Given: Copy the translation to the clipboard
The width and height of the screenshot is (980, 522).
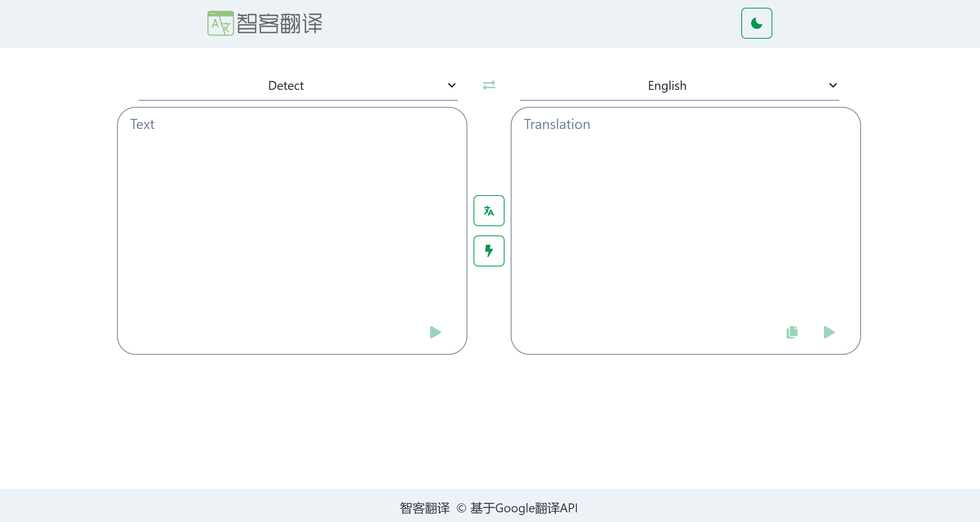Looking at the screenshot, I should [x=792, y=332].
